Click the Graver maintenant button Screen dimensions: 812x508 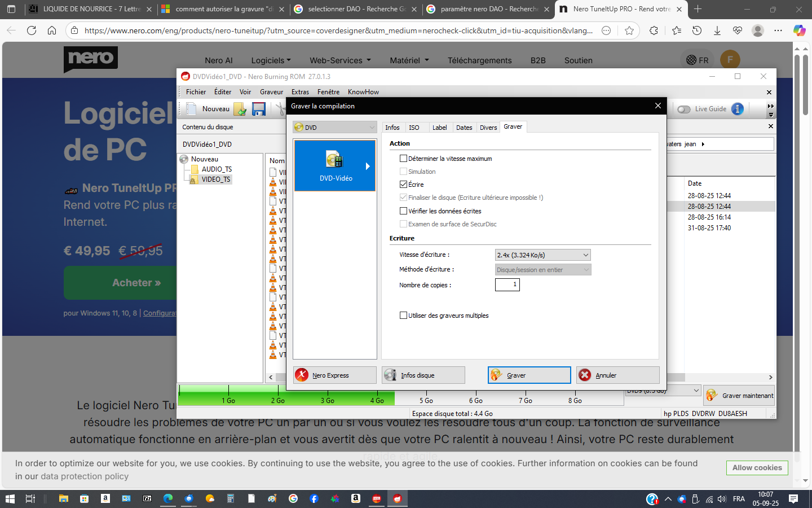(739, 396)
